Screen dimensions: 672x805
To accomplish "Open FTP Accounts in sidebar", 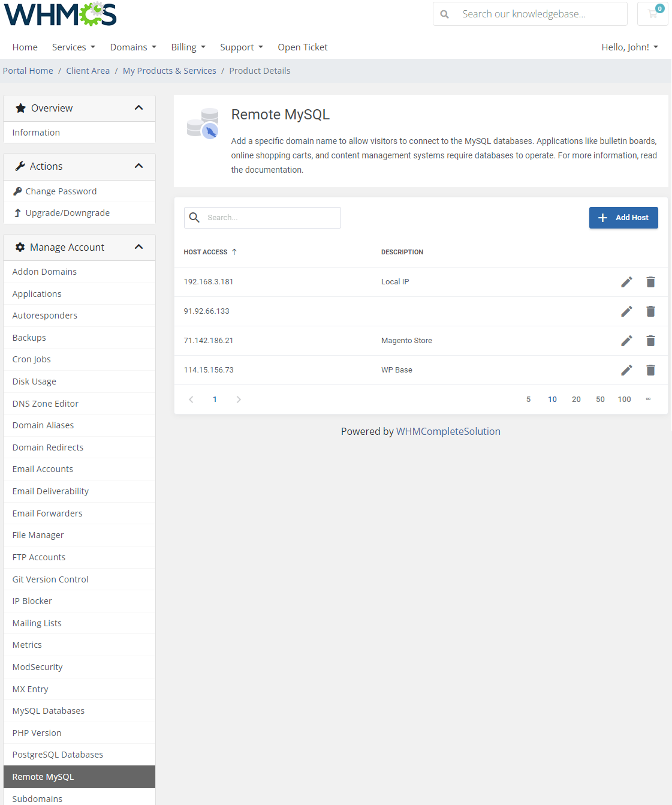I will 79,557.
